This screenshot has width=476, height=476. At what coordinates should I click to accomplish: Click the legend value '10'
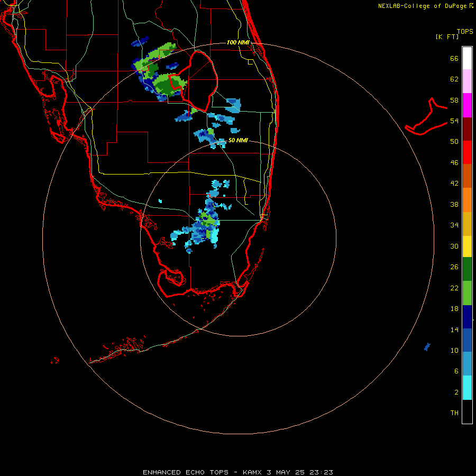click(x=454, y=350)
